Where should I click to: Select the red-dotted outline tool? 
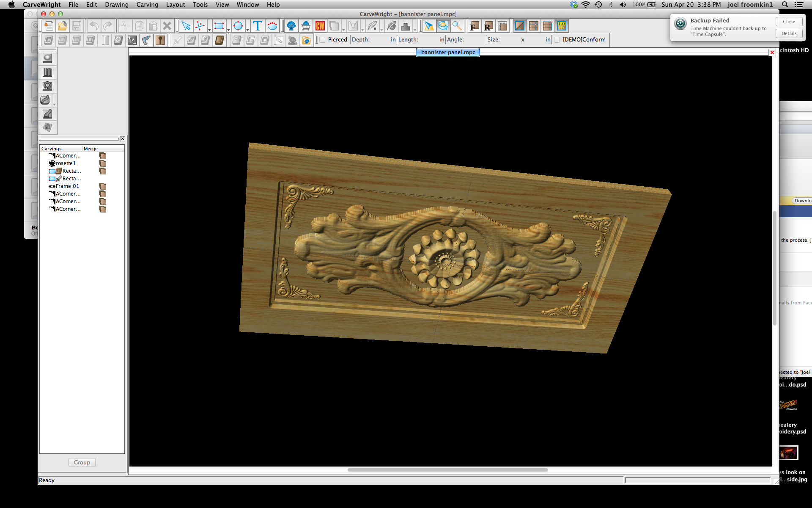click(x=272, y=26)
